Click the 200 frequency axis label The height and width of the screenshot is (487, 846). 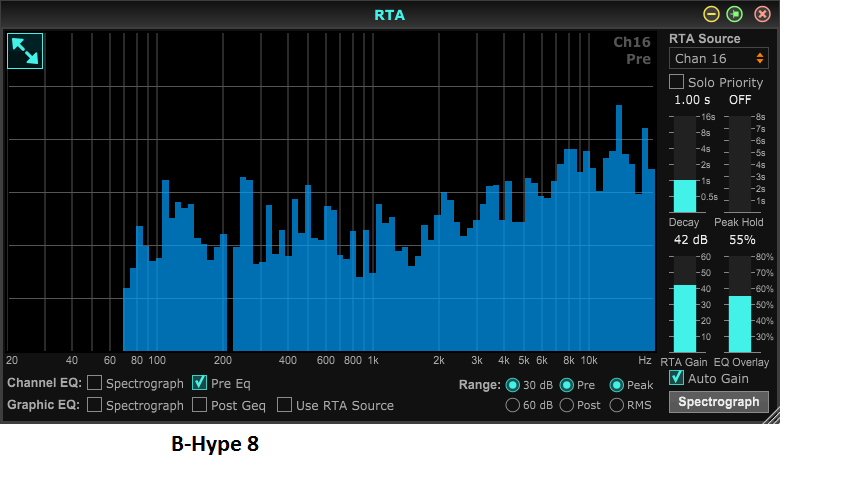223,360
